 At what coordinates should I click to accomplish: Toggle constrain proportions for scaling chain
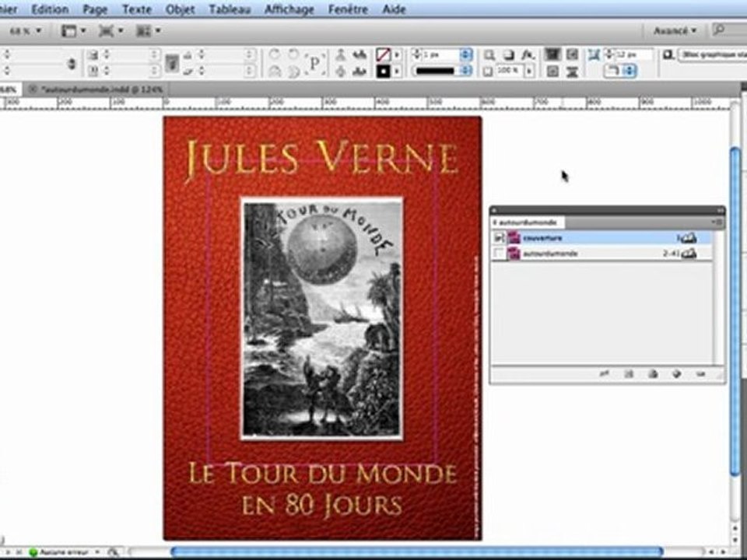tap(172, 63)
